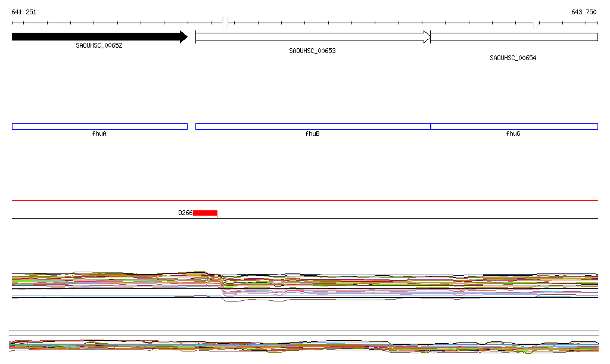This screenshot has width=610, height=364.
Task: Click the fhuB blue outlined feature bar
Action: click(x=312, y=126)
